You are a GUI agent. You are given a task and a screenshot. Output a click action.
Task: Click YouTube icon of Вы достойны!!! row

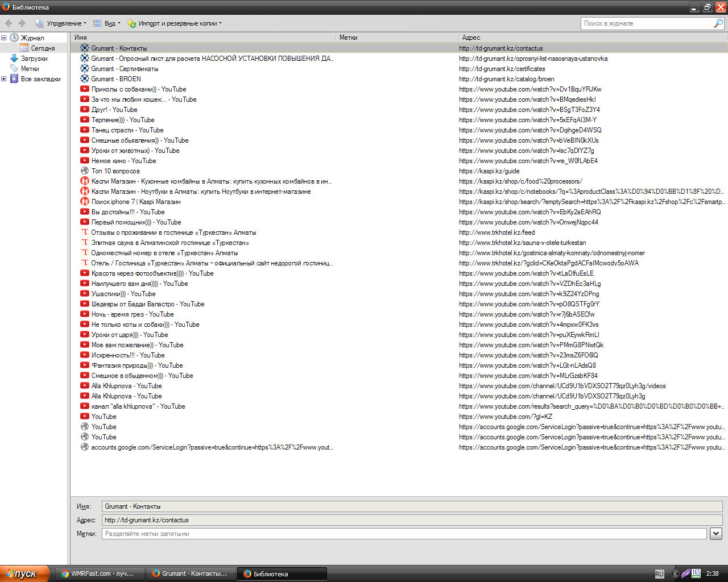coord(85,212)
